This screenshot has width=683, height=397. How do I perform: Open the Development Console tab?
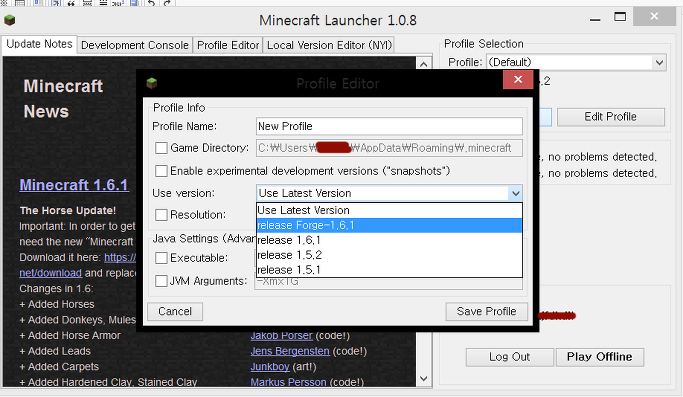[x=135, y=45]
